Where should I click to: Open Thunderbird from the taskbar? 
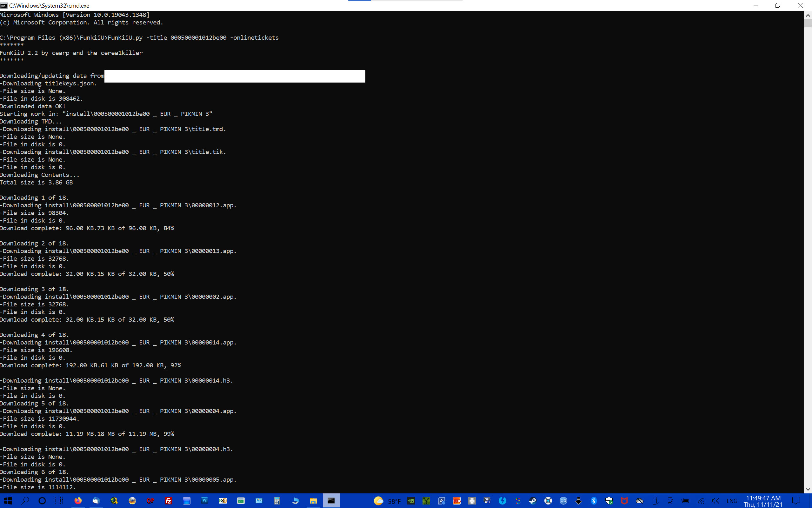(x=96, y=501)
